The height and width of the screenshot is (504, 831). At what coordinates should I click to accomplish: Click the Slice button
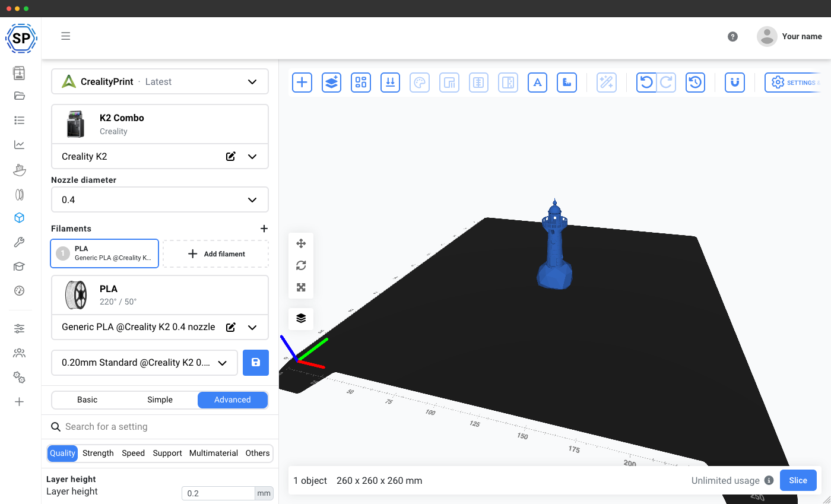[x=798, y=481]
